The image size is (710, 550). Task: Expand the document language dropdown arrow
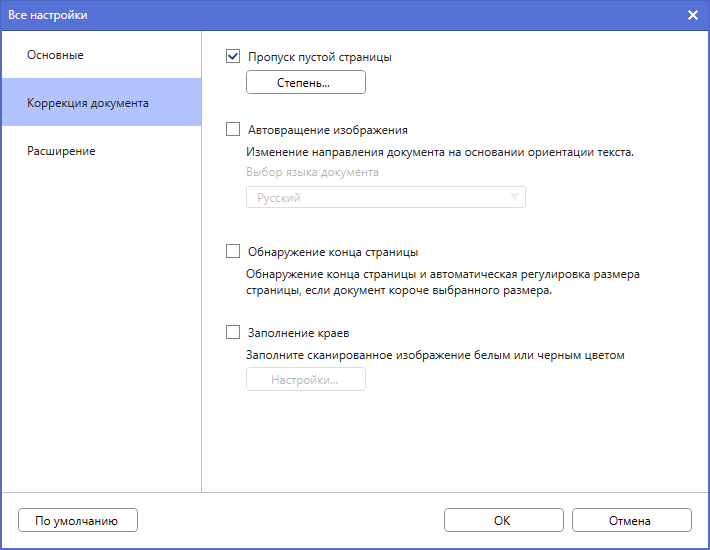(515, 198)
